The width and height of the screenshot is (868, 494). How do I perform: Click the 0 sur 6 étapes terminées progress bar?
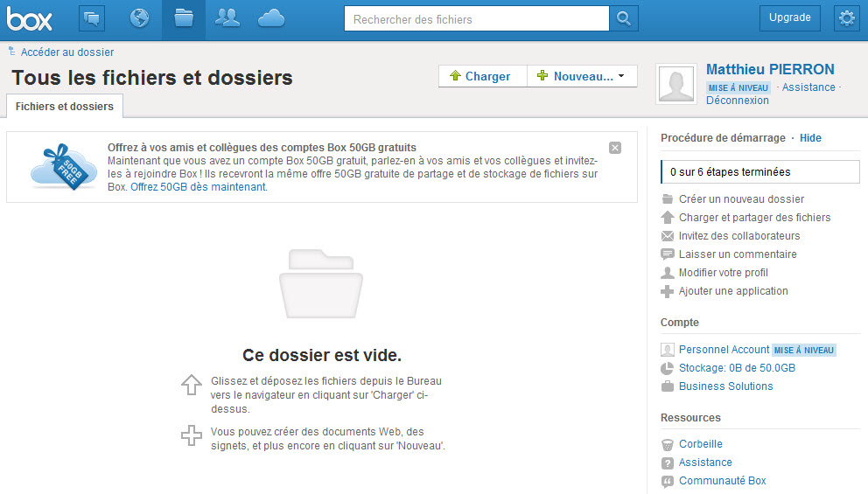[760, 172]
